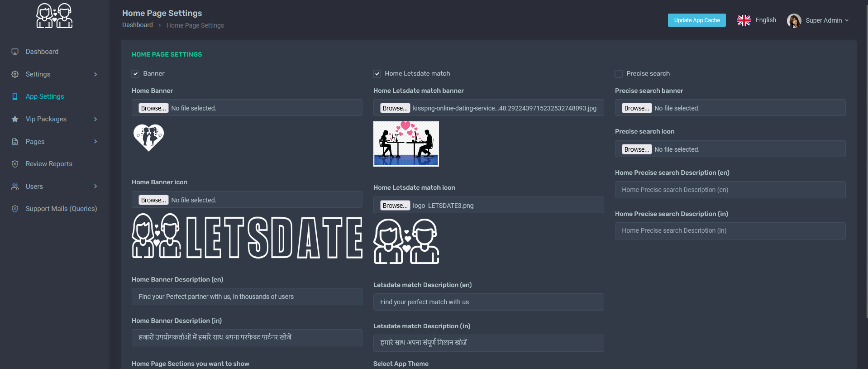Expand the Vip Packages submenu arrow
The image size is (868, 369).
pos(95,119)
